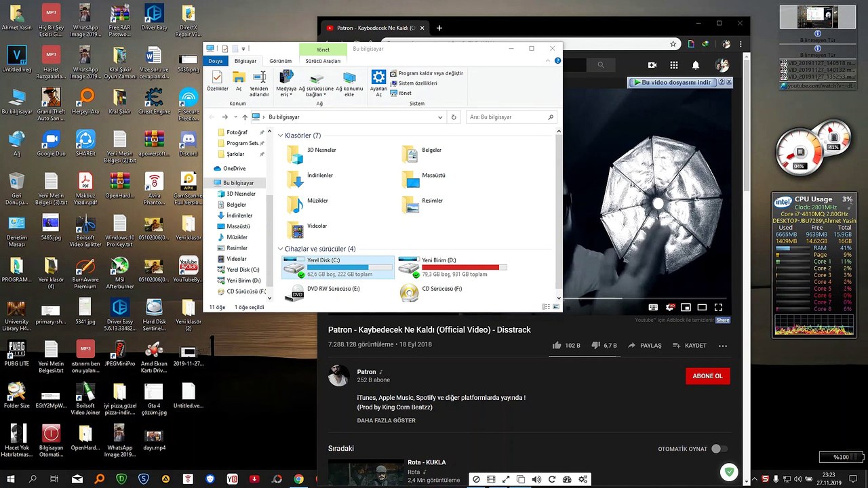Open the miniplayer in YouTube
The width and height of the screenshot is (868, 488).
click(686, 308)
